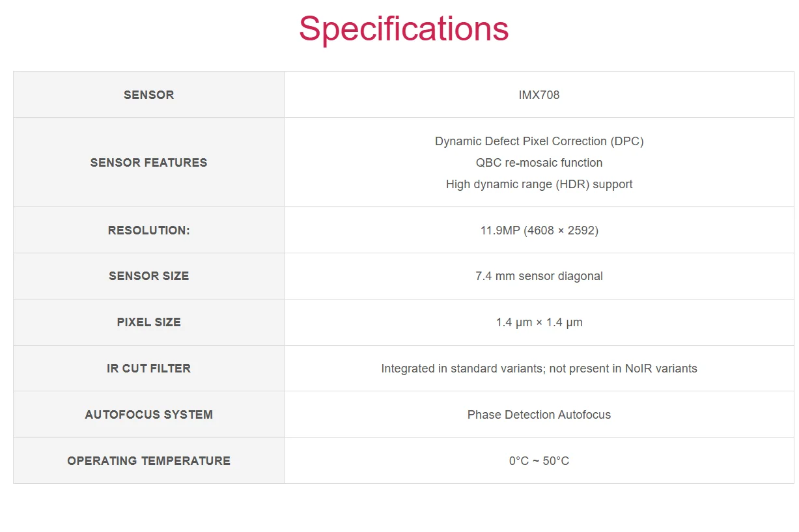The image size is (799, 532).
Task: Select the RESOLUTION: row label
Action: (148, 231)
